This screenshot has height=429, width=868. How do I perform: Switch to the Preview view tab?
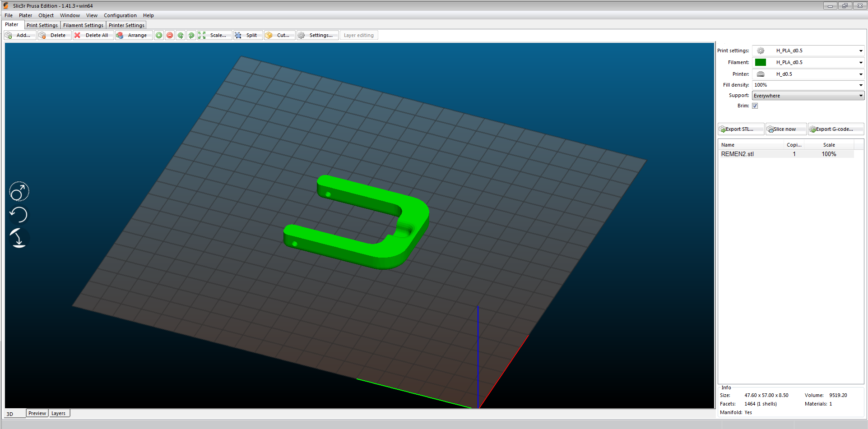tap(37, 413)
